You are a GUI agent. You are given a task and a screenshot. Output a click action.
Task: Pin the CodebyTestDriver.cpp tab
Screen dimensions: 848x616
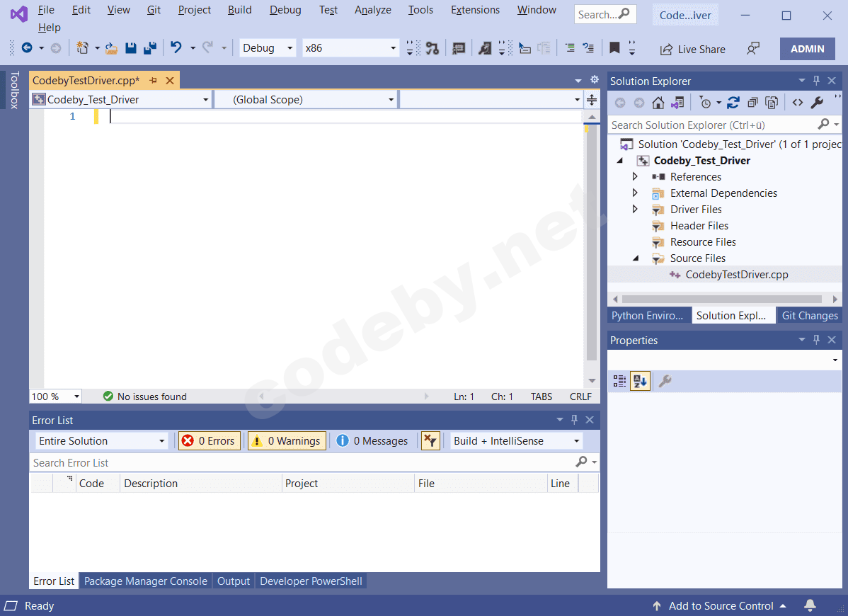153,81
